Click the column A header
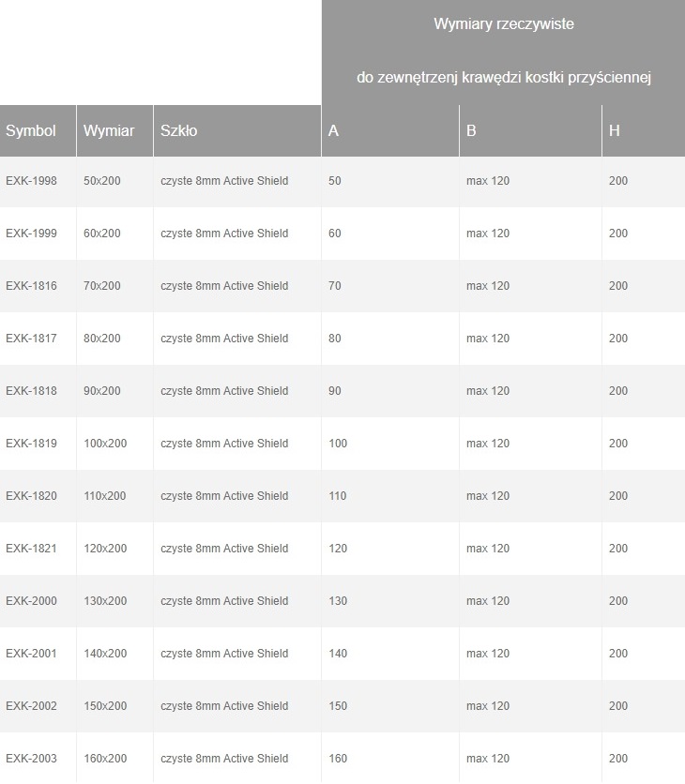 (333, 131)
